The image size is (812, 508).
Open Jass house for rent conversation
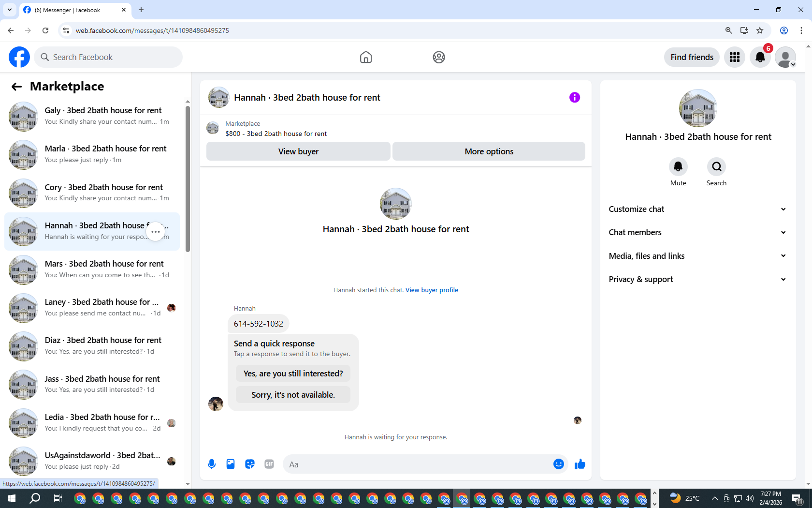92,385
